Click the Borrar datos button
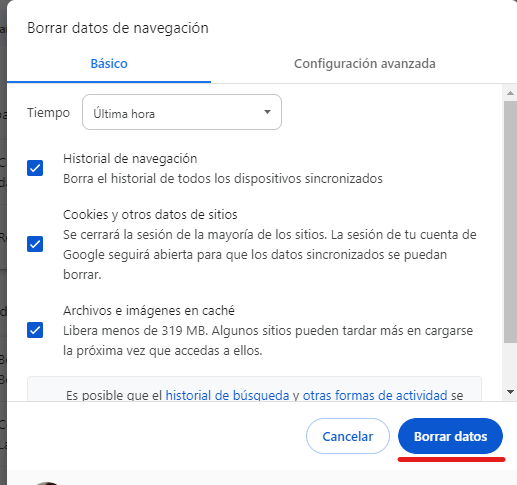 coord(450,436)
